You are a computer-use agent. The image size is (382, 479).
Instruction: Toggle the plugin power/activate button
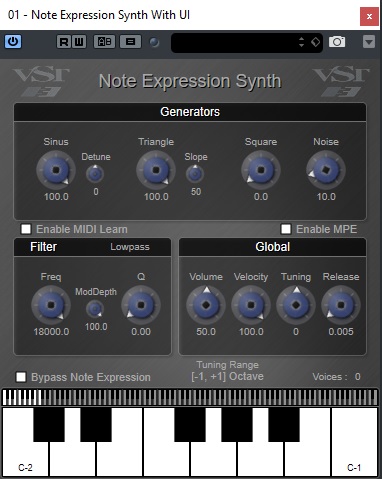click(13, 42)
